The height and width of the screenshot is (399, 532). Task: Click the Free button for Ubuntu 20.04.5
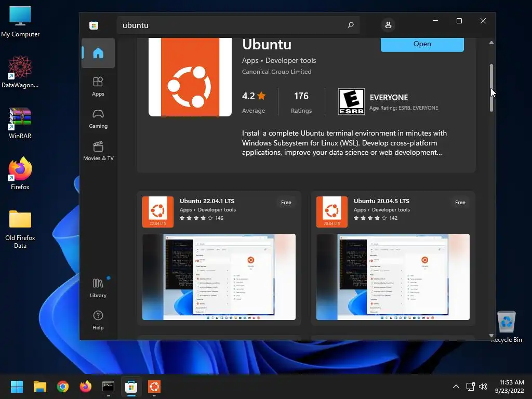pyautogui.click(x=460, y=203)
